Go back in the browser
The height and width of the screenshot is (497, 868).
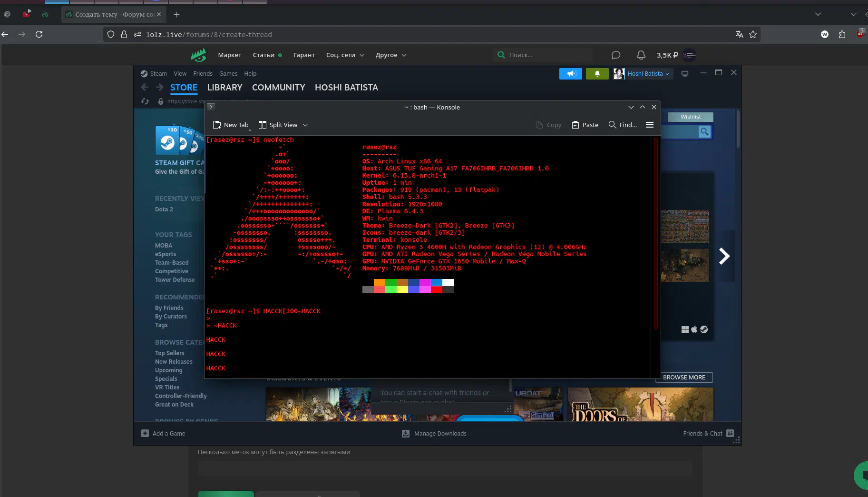[5, 34]
